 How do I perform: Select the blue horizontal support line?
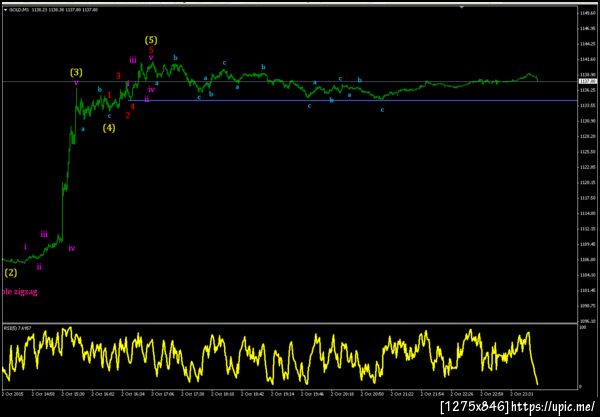(x=352, y=101)
